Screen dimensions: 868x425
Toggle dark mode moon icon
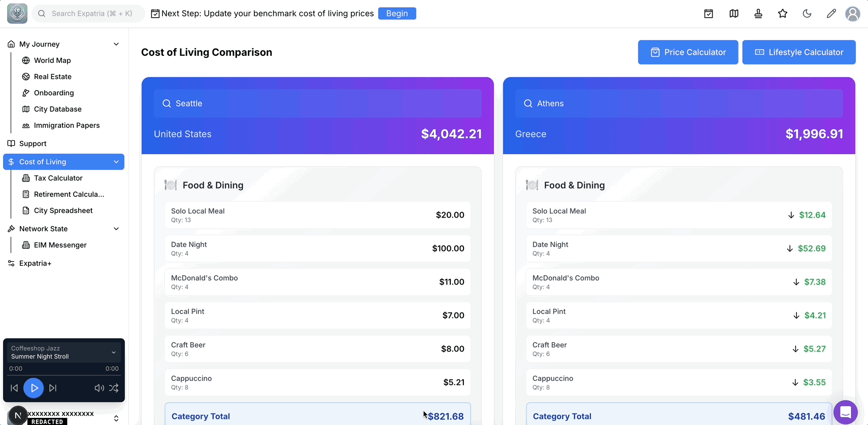[x=807, y=14]
